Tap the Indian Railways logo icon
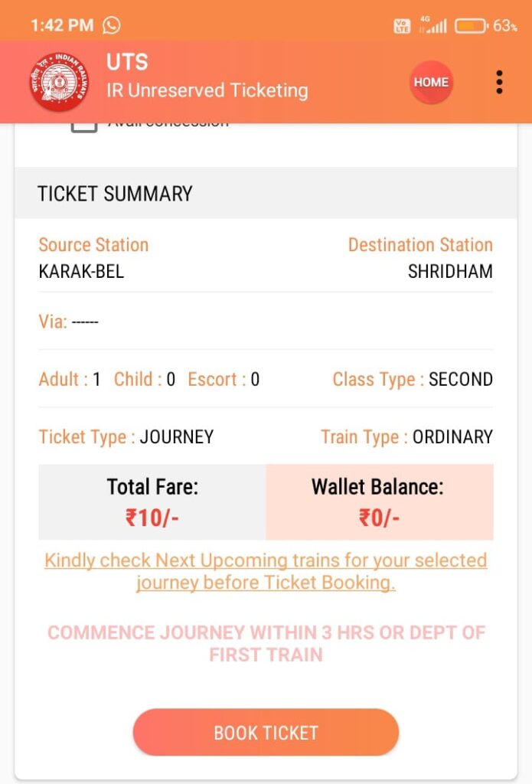The height and width of the screenshot is (784, 532). tap(59, 82)
